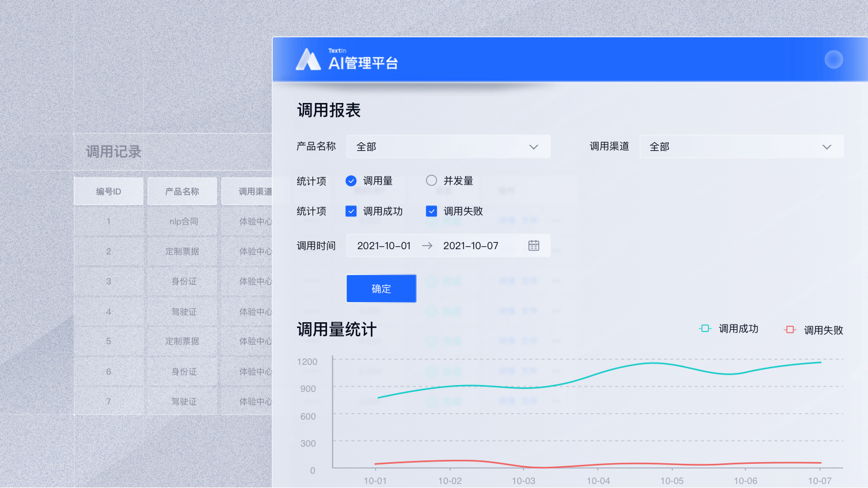Screen dimensions: 868x488
Task: Click the nlp合同 row in records table
Action: pos(184,222)
